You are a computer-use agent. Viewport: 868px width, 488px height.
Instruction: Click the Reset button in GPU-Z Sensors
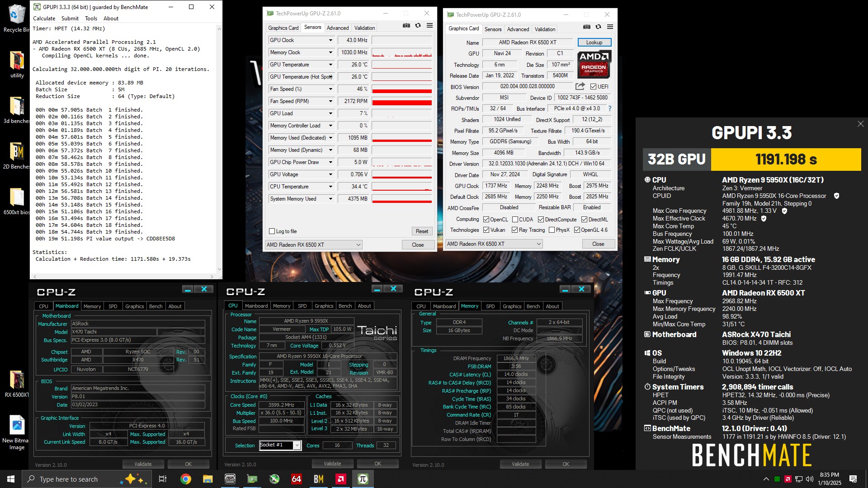(422, 231)
